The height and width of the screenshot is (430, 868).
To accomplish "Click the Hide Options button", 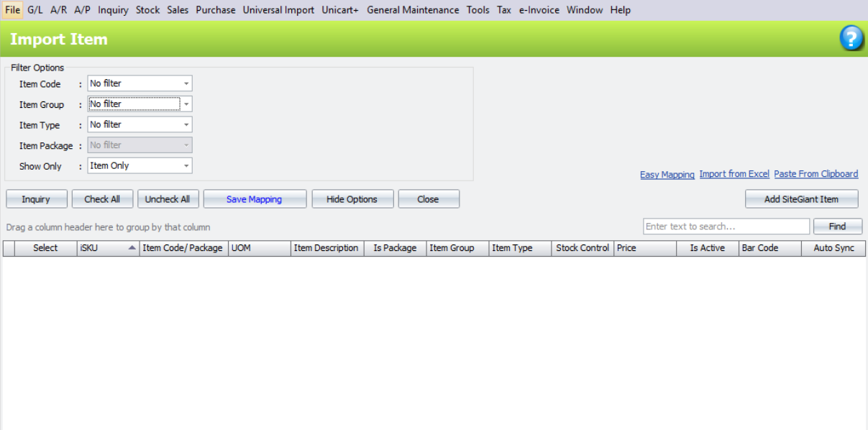I will click(352, 199).
